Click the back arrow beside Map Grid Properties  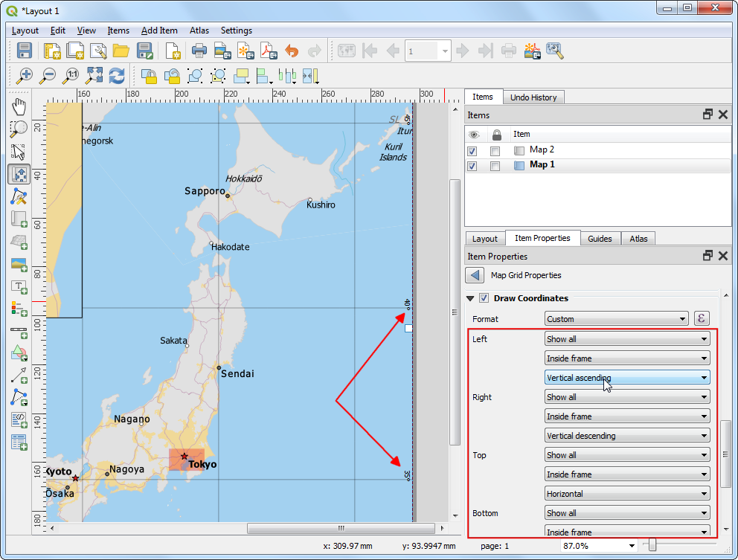click(475, 275)
